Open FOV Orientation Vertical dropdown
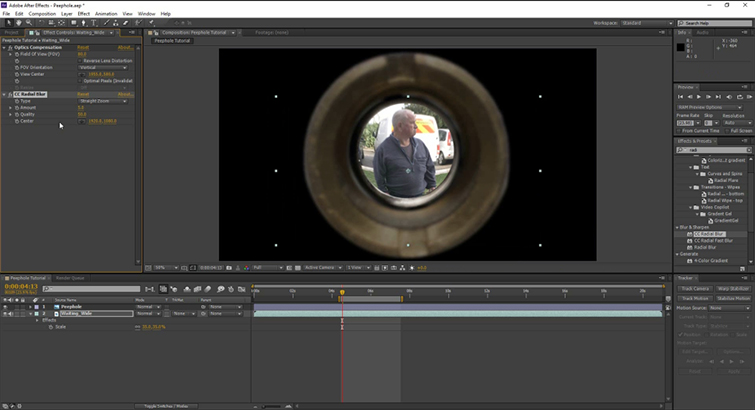 click(x=103, y=68)
